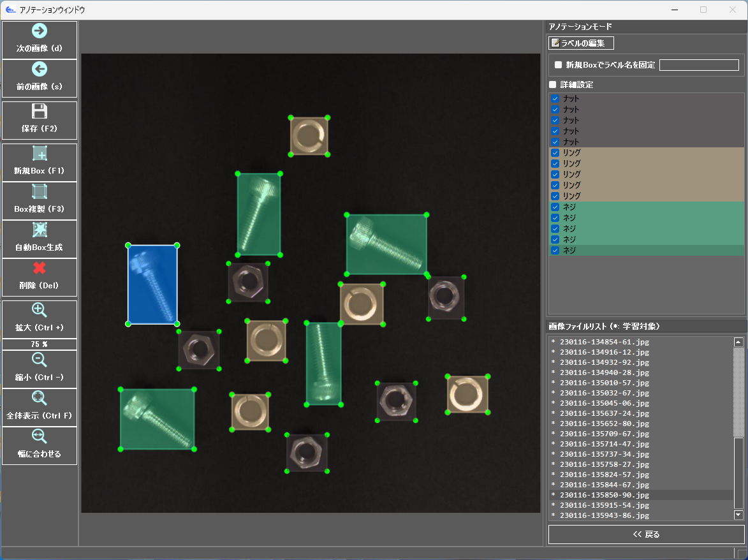
Task: Enable 詳細設定 checkbox
Action: [552, 84]
